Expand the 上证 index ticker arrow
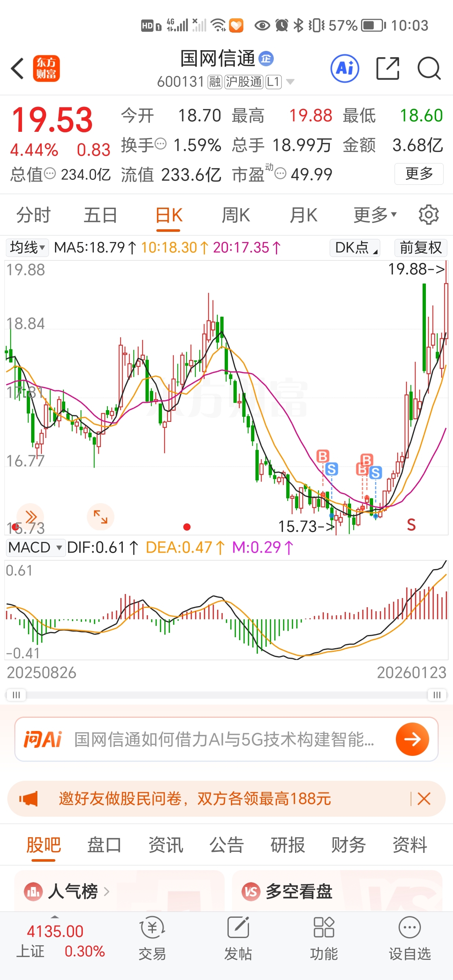Viewport: 453px width, 980px height. click(x=55, y=917)
